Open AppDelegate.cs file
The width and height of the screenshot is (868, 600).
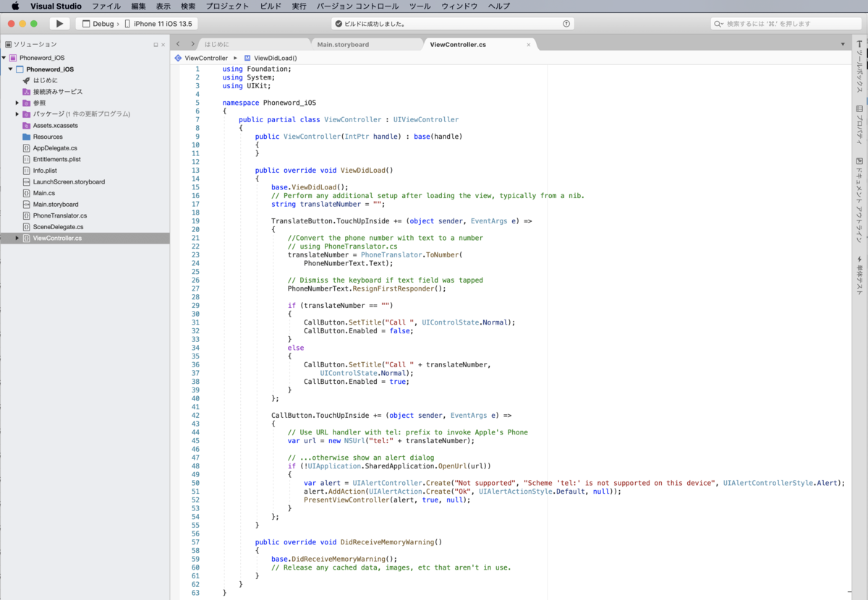55,147
